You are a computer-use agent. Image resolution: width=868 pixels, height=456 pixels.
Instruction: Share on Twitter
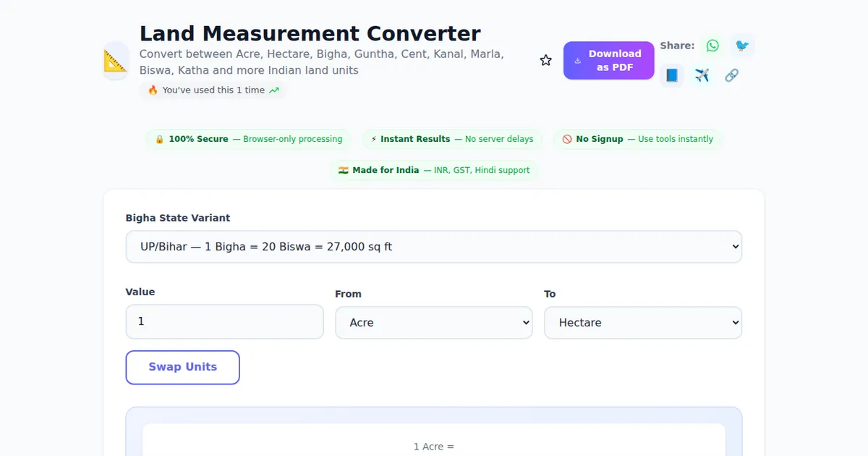(741, 45)
